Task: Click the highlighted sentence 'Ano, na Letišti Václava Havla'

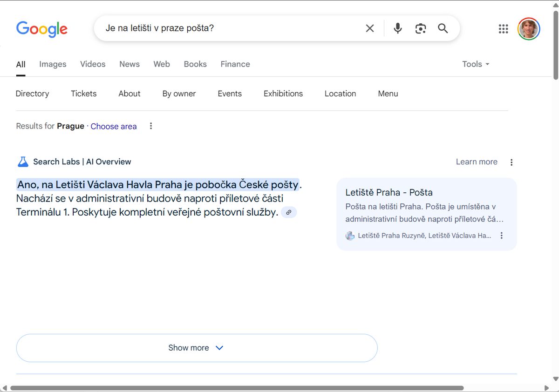Action: coord(158,185)
